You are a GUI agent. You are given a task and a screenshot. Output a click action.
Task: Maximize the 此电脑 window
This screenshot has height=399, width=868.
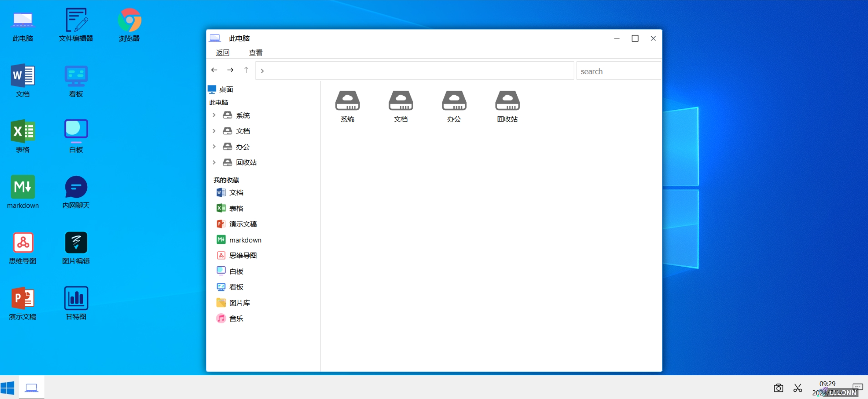[x=635, y=38]
